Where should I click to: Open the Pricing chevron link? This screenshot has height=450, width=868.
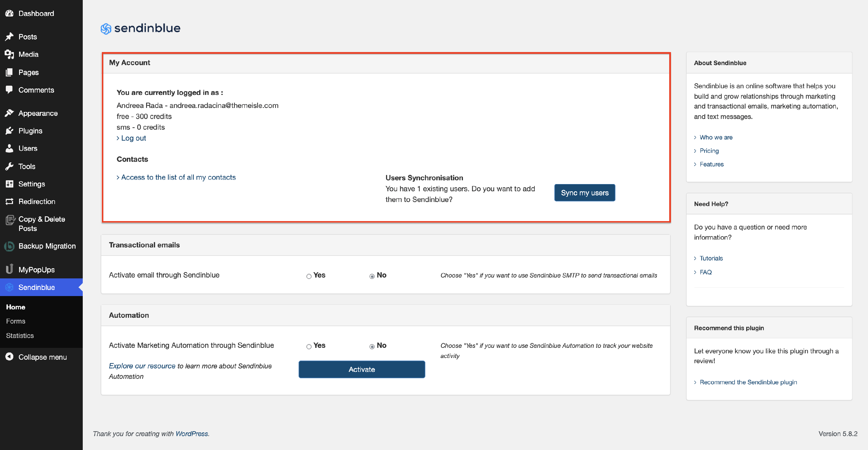point(709,151)
